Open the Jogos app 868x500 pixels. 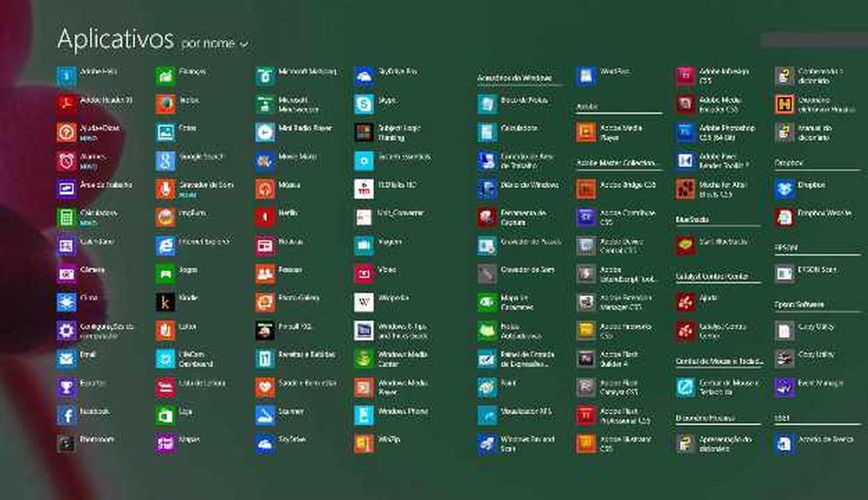click(177, 273)
